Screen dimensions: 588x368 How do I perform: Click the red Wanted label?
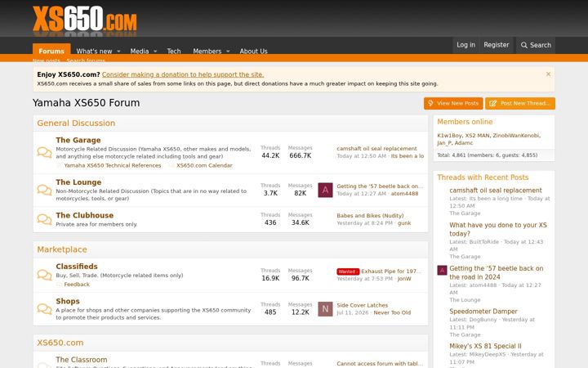[x=348, y=272]
